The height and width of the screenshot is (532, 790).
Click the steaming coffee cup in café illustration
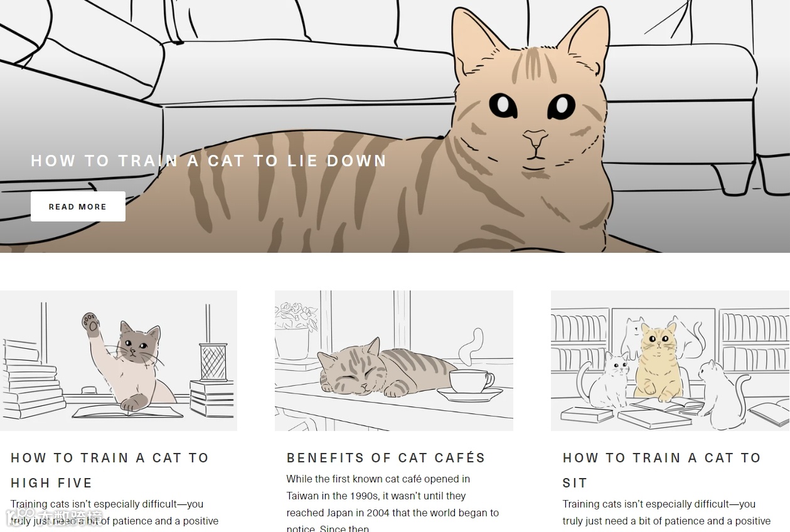(x=471, y=383)
